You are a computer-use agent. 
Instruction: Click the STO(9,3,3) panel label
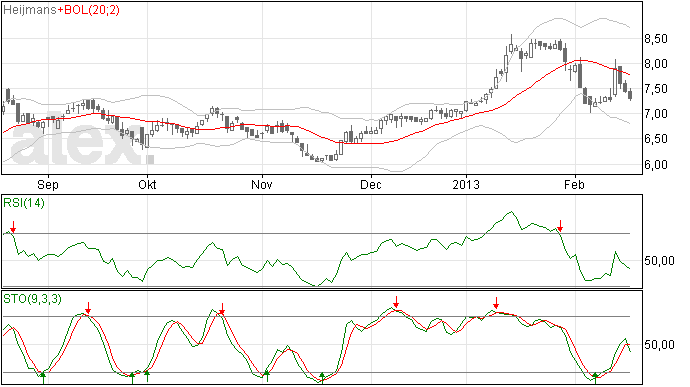tap(32, 299)
